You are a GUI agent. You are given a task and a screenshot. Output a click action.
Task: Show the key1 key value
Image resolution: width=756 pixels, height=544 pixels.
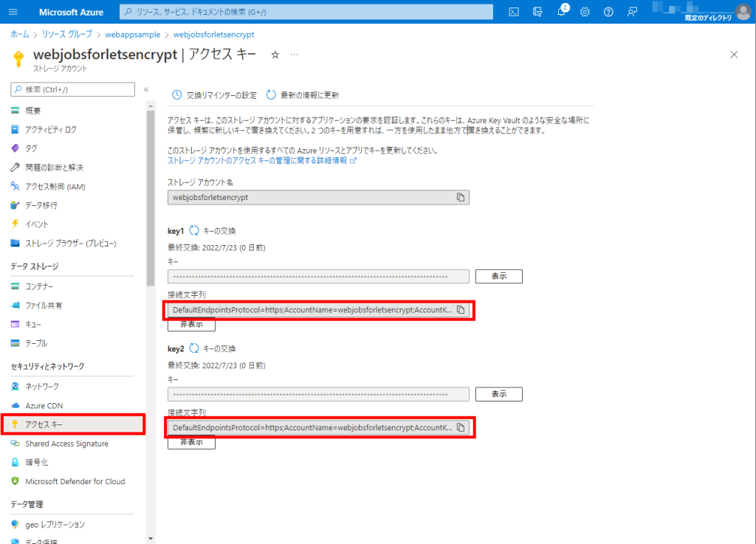499,276
